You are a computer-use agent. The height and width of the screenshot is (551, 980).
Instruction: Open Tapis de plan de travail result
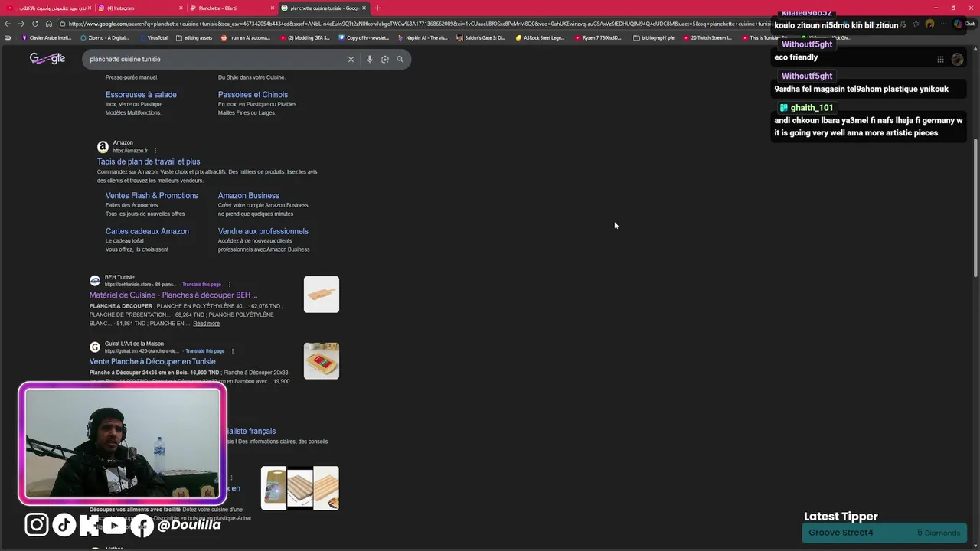coord(149,161)
